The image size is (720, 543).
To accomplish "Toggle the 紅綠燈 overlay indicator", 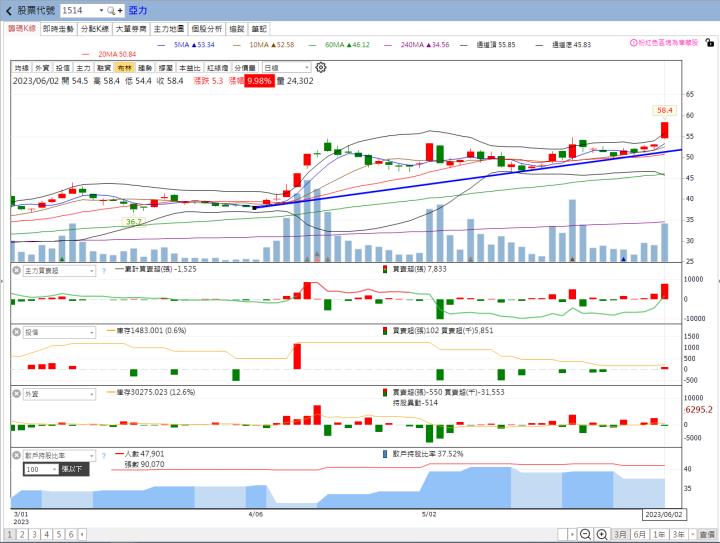I will click(219, 67).
